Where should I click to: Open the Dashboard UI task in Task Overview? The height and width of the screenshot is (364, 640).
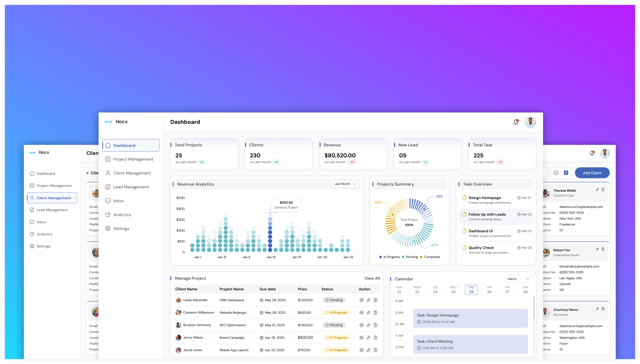(x=496, y=233)
